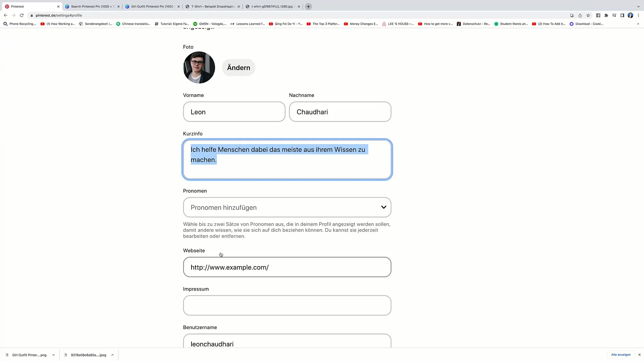Open the Chrome three-dot menu
644x362 pixels.
coord(638,15)
